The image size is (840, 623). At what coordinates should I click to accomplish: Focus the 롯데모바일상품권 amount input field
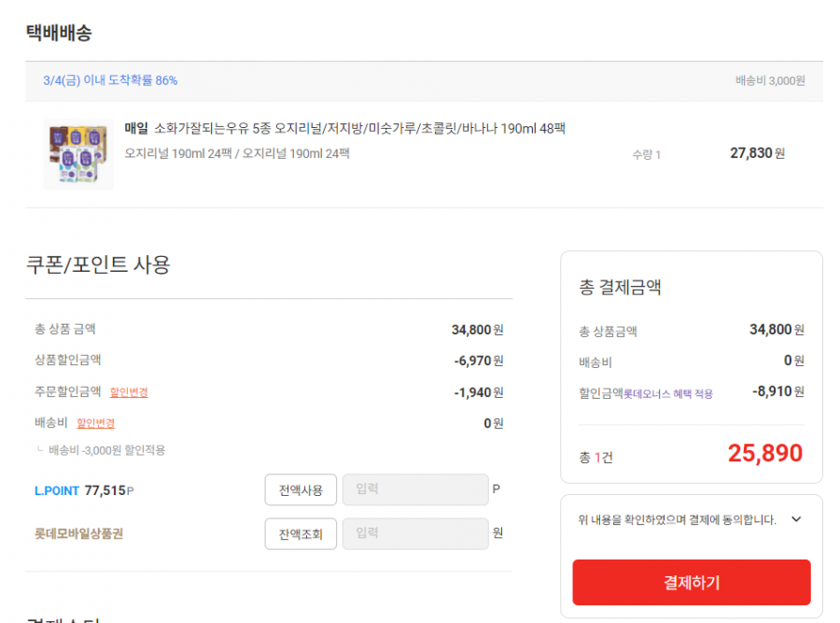coord(415,533)
